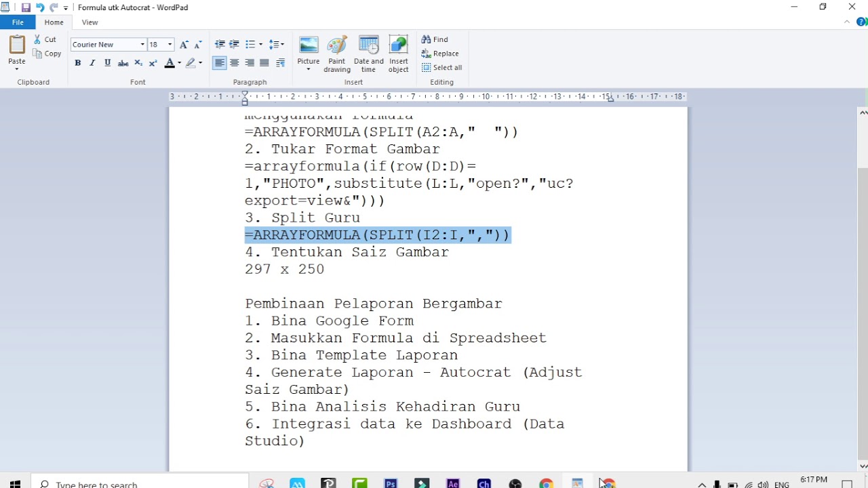Switch to the View tab
Image resolution: width=868 pixels, height=488 pixels.
point(90,22)
